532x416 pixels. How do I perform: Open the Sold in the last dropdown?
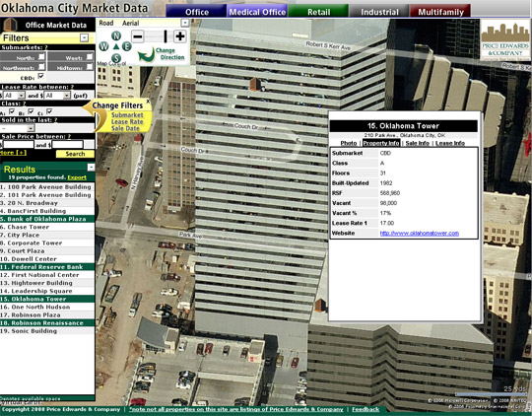(x=18, y=128)
